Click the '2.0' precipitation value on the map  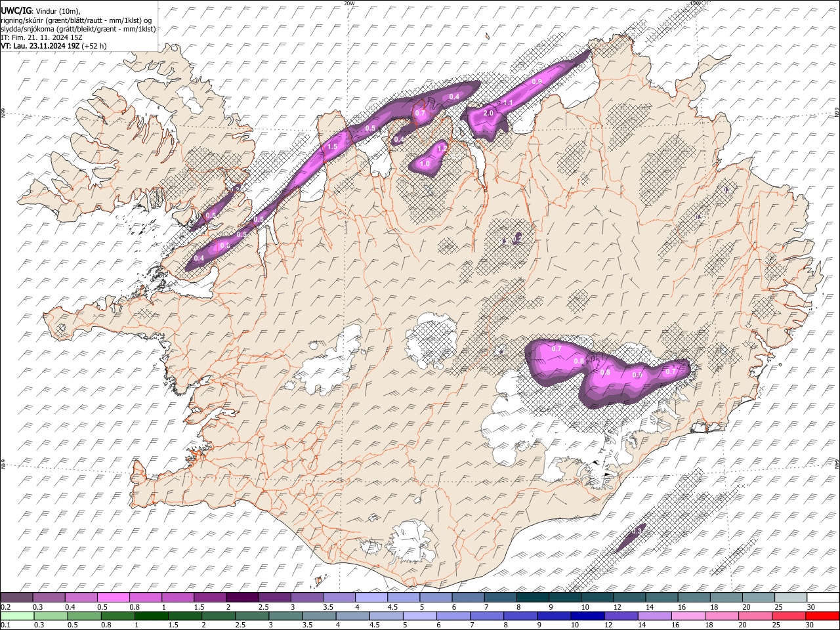point(488,114)
